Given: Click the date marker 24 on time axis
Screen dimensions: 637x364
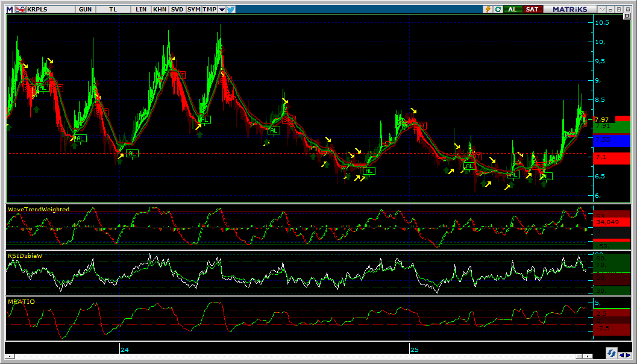Looking at the screenshot, I should pyautogui.click(x=124, y=350).
